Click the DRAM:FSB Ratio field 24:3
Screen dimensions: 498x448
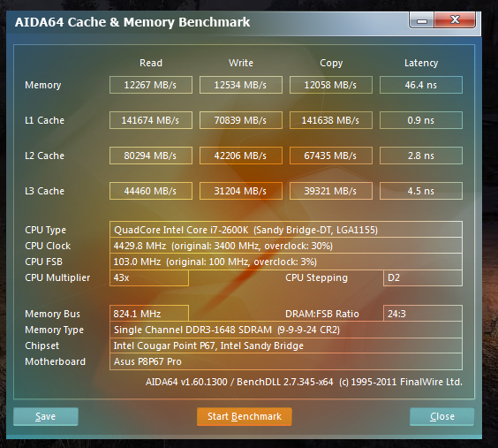(x=423, y=314)
